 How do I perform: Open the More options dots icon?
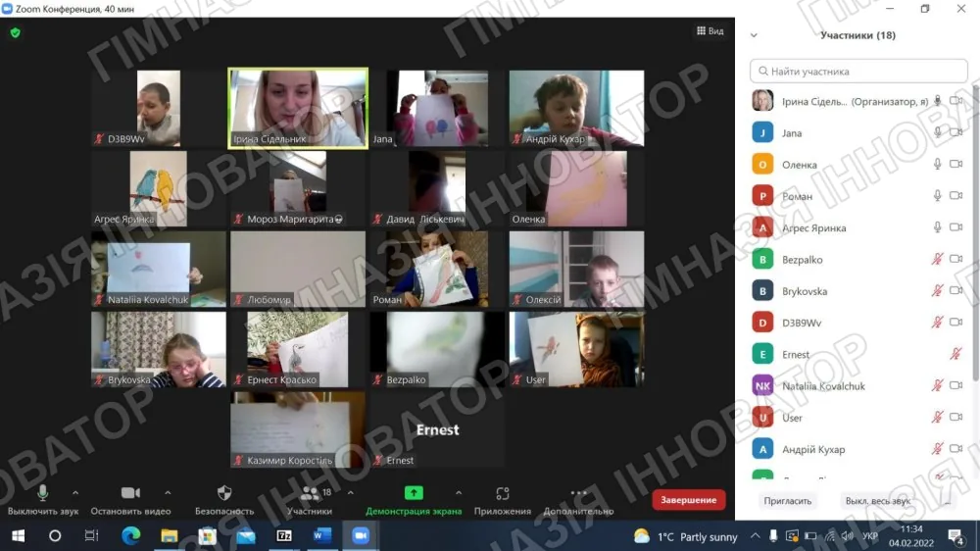[579, 493]
